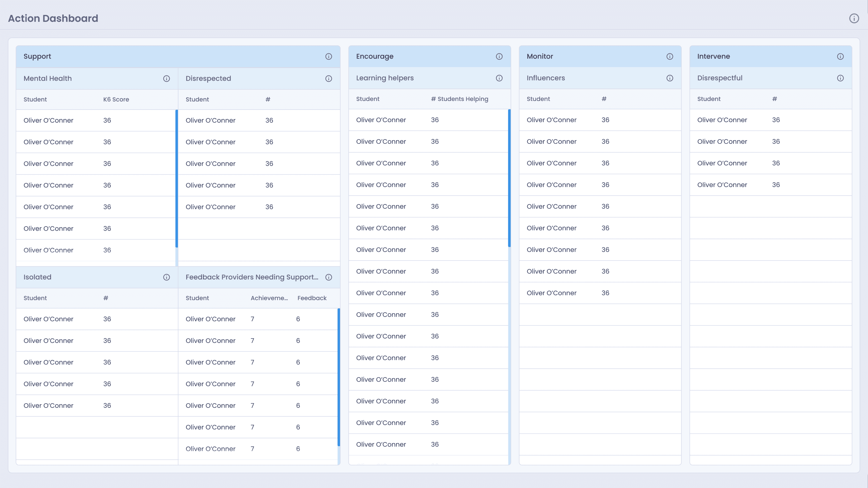Click the Monitor section info icon

[670, 56]
